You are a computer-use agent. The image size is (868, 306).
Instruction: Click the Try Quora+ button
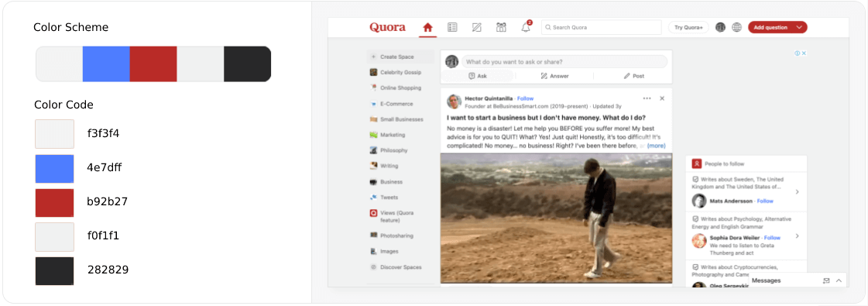(688, 27)
